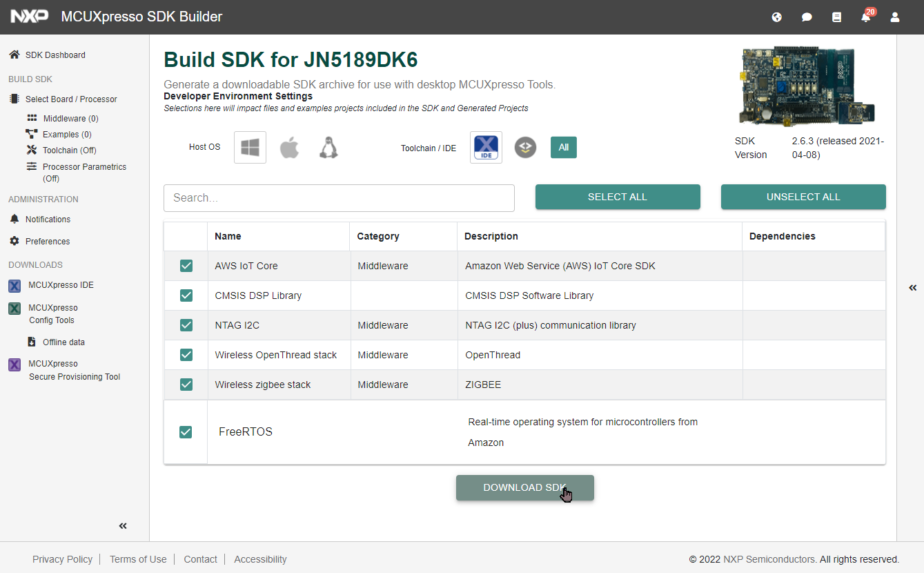Open Offline data in the sidebar
Image resolution: width=924 pixels, height=573 pixels.
(63, 342)
